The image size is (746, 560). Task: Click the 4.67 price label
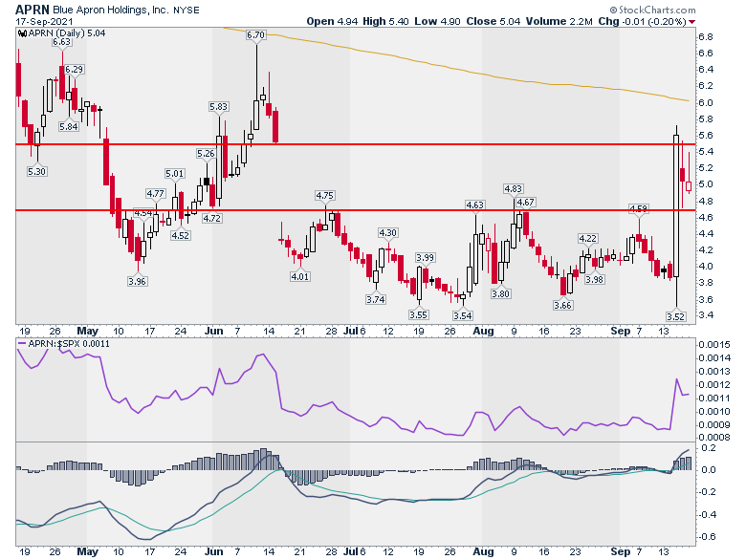click(x=526, y=203)
